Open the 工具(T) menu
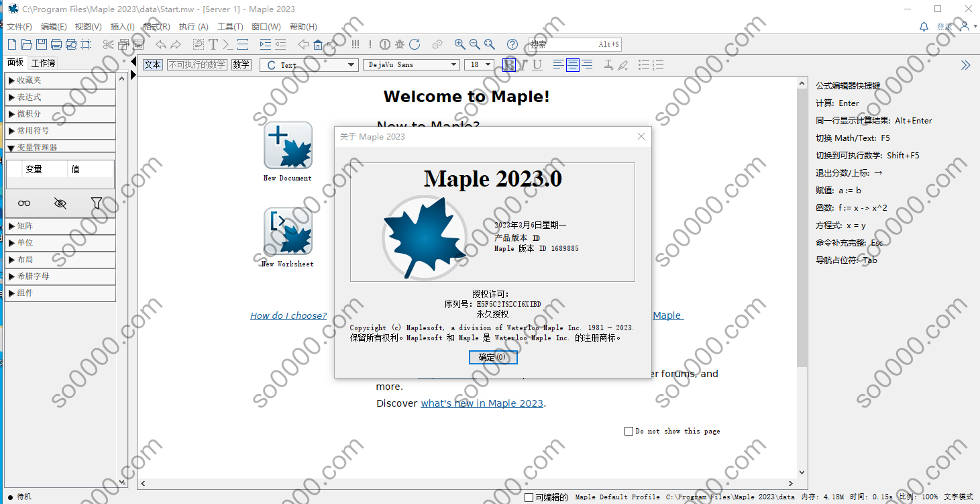 [230, 27]
